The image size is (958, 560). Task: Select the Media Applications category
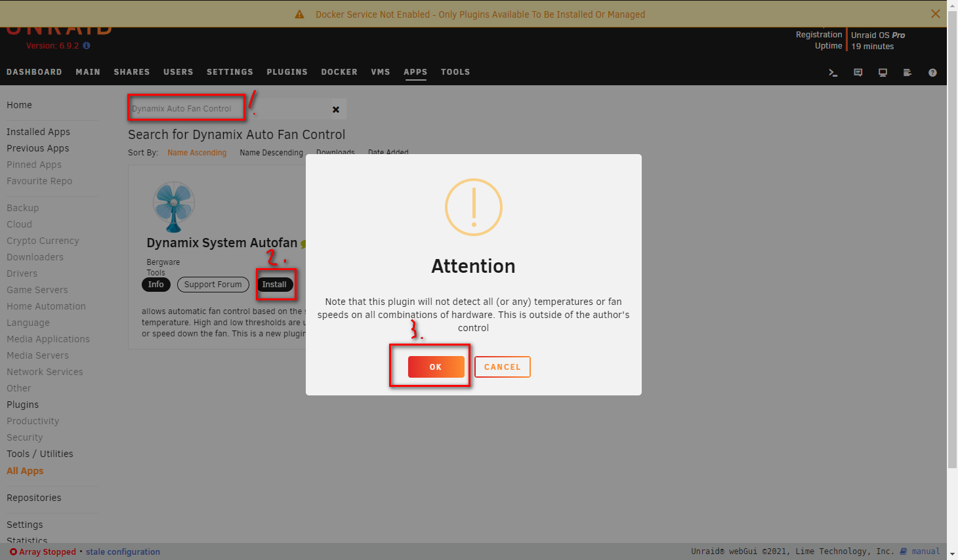(48, 339)
